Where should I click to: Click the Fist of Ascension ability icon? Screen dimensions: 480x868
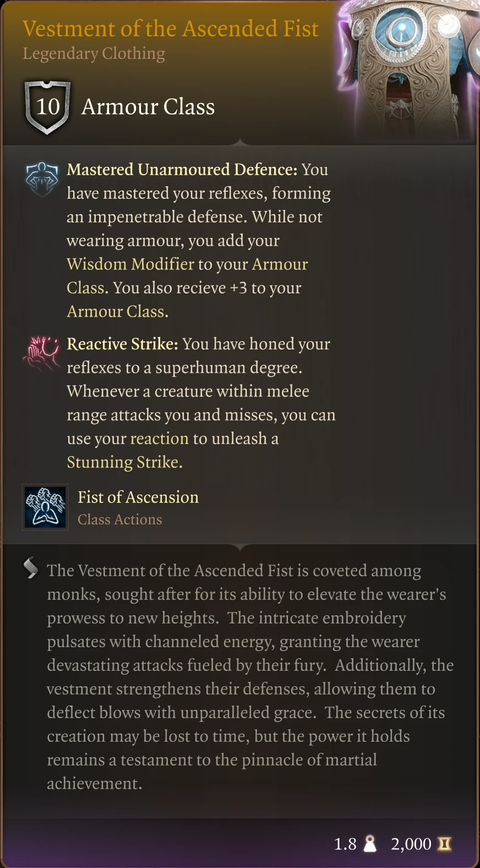pyautogui.click(x=45, y=507)
